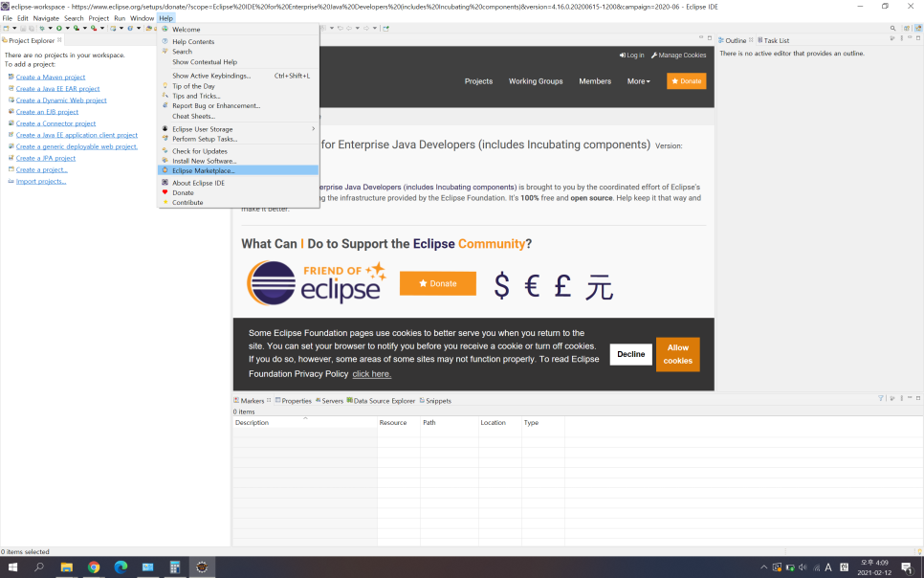Open the Data Source Explorer tab
Image resolution: width=924 pixels, height=578 pixels.
tap(381, 400)
